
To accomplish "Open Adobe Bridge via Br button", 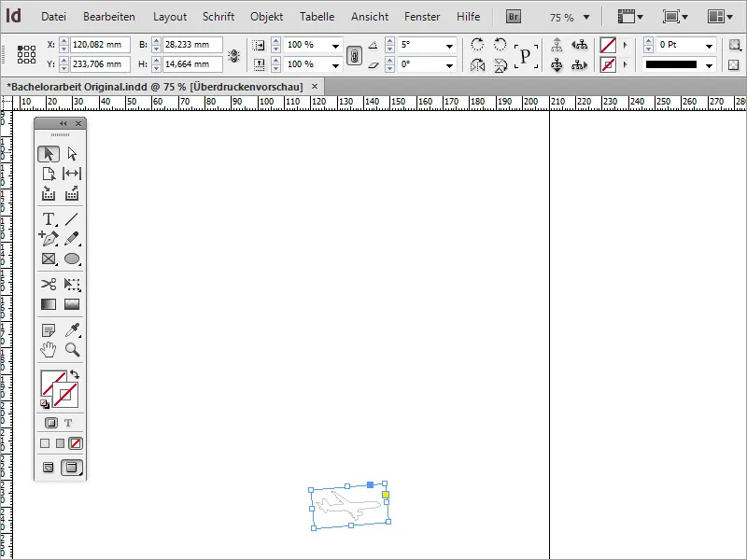I will point(513,17).
